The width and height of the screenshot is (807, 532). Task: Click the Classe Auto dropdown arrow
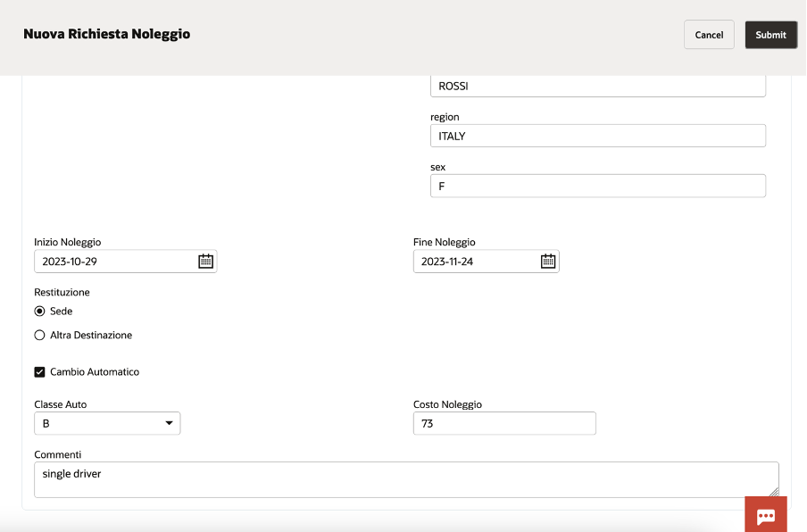169,423
